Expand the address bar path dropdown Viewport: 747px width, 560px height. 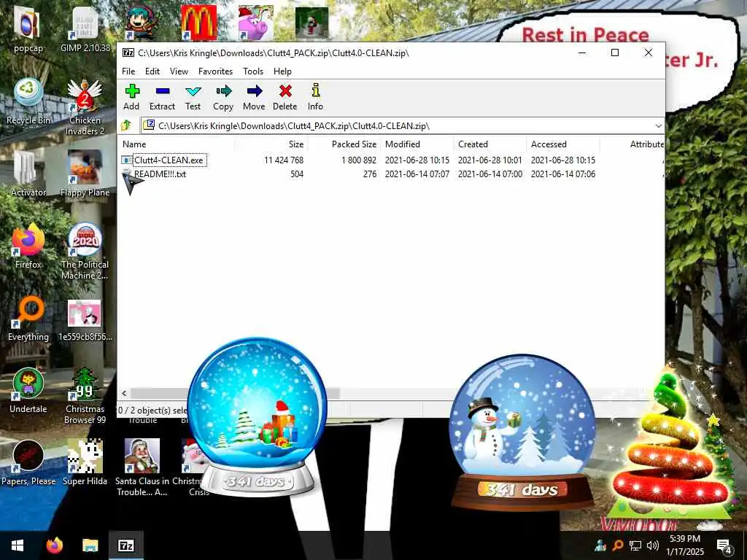[x=658, y=125]
